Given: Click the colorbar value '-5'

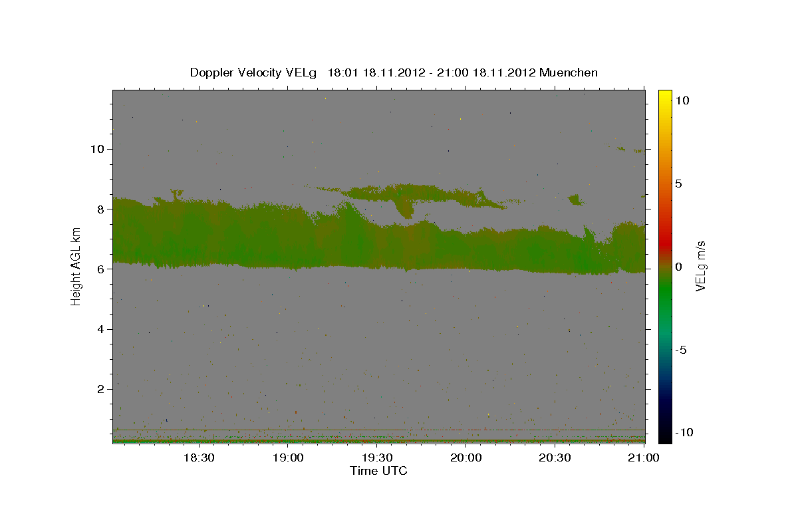Looking at the screenshot, I should click(680, 350).
